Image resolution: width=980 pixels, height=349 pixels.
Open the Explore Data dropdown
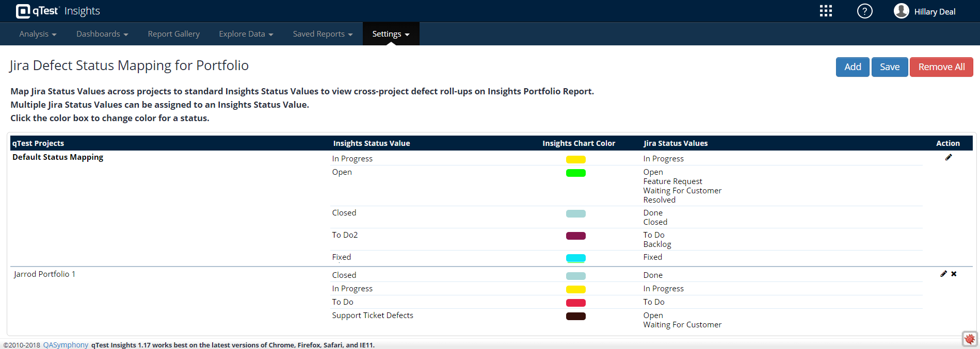coord(246,34)
